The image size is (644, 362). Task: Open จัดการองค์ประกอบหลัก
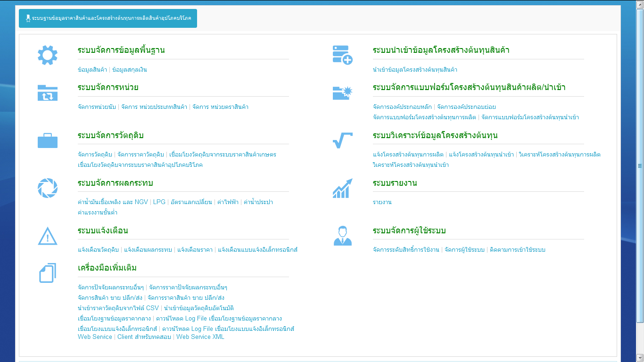pos(402,107)
